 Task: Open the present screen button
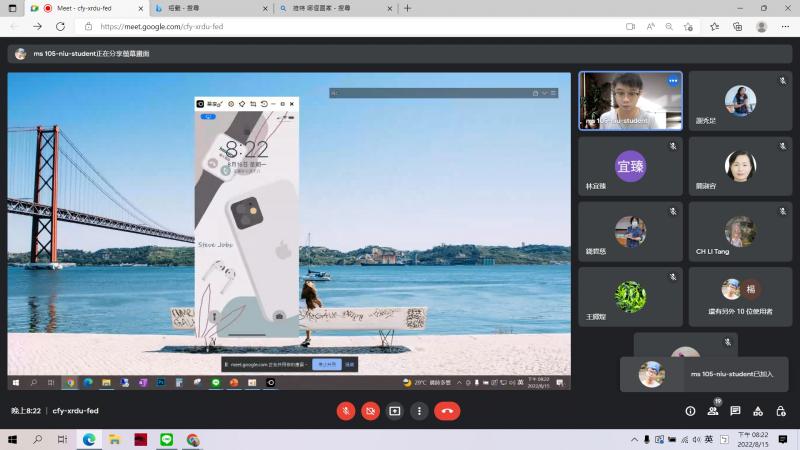(395, 411)
